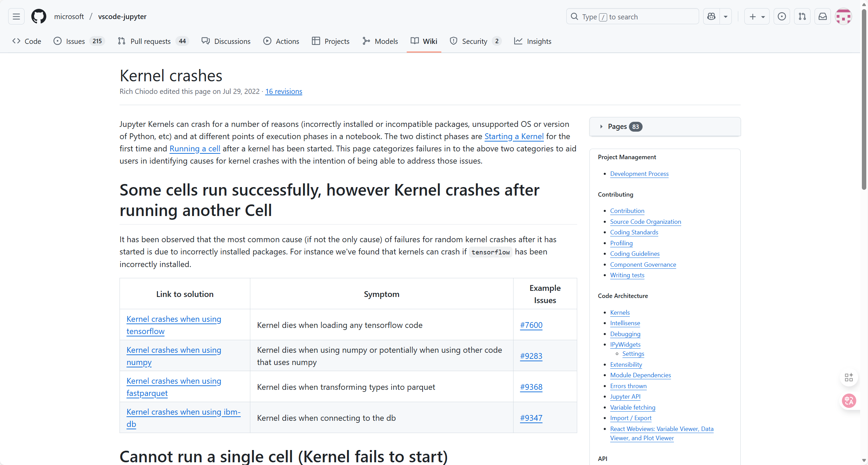Image resolution: width=868 pixels, height=465 pixels.
Task: Open the 16 revisions link
Action: pos(284,92)
